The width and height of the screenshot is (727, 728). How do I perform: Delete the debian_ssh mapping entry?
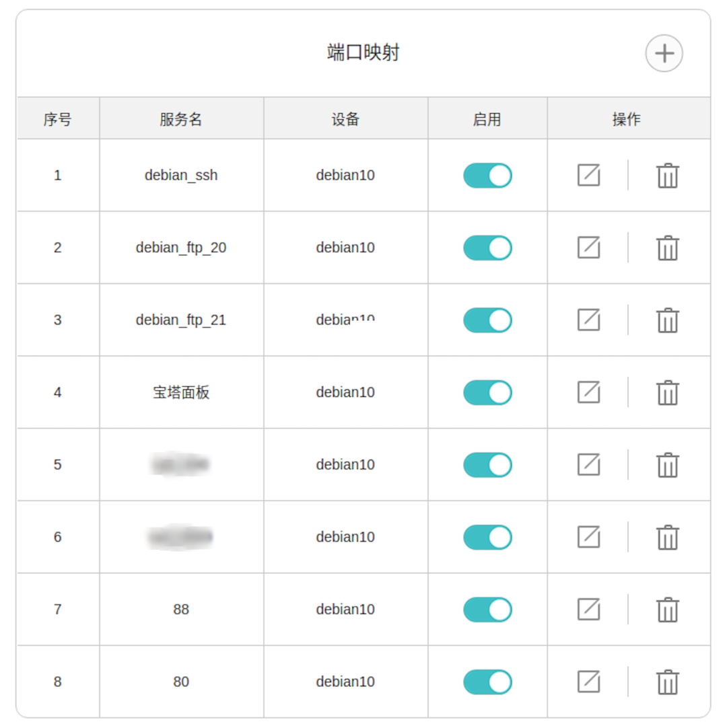click(667, 176)
